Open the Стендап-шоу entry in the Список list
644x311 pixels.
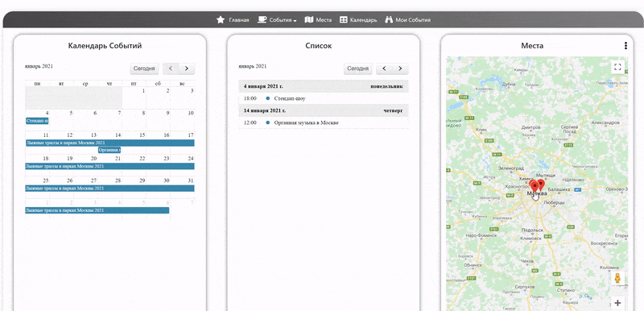click(x=290, y=98)
